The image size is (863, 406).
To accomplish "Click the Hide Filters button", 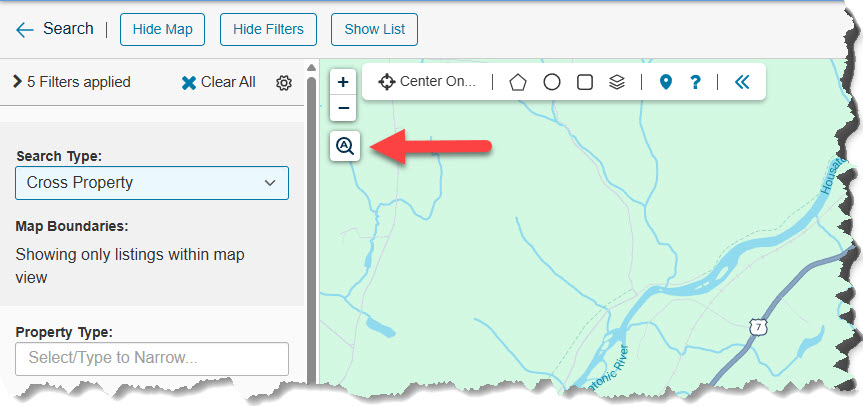I will pos(268,30).
